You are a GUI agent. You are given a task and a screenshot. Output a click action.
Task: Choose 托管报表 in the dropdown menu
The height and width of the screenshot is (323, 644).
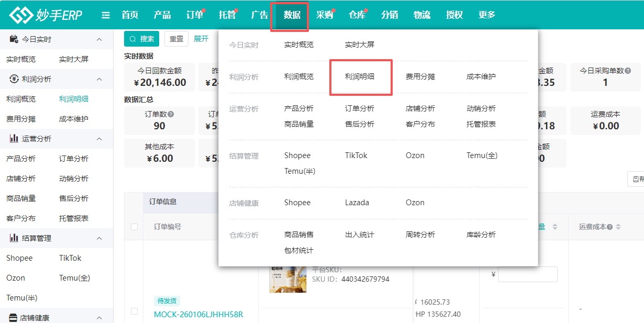481,125
